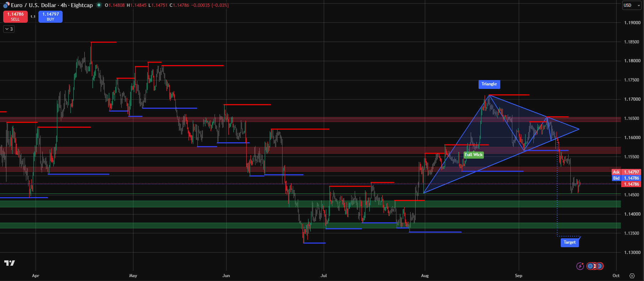This screenshot has width=644, height=281.
Task: Select the Triangle pattern label
Action: point(489,84)
